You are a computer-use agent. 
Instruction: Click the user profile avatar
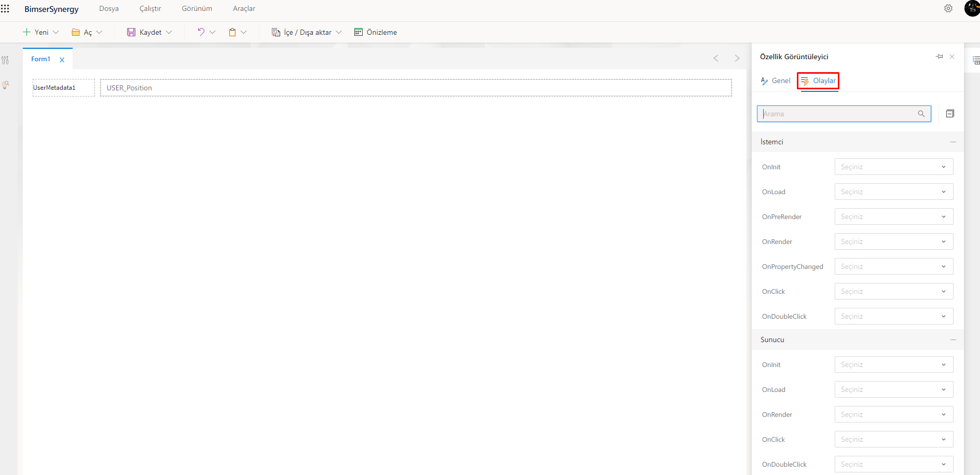pyautogui.click(x=972, y=8)
